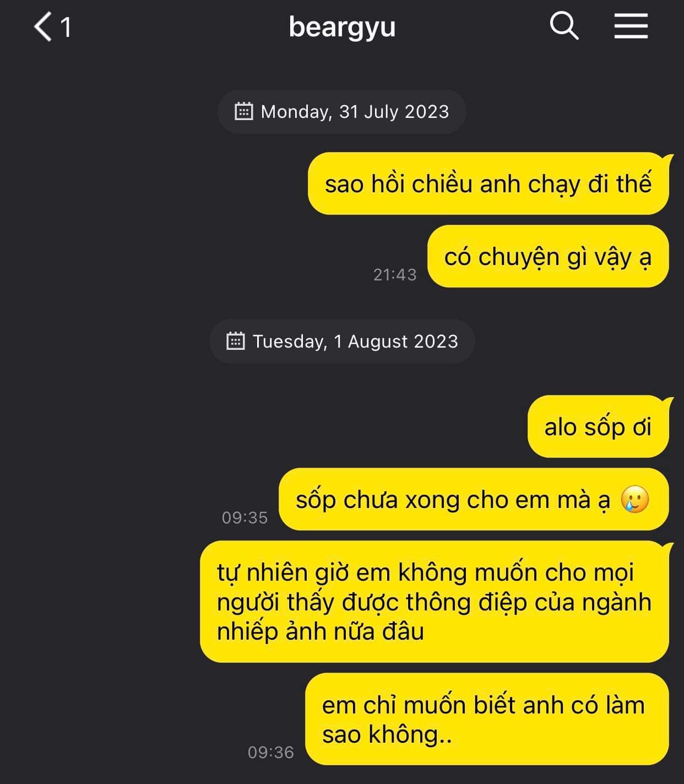Tap message "alo sốp ơi"
Viewport: 684px width, 784px height.
(x=599, y=426)
